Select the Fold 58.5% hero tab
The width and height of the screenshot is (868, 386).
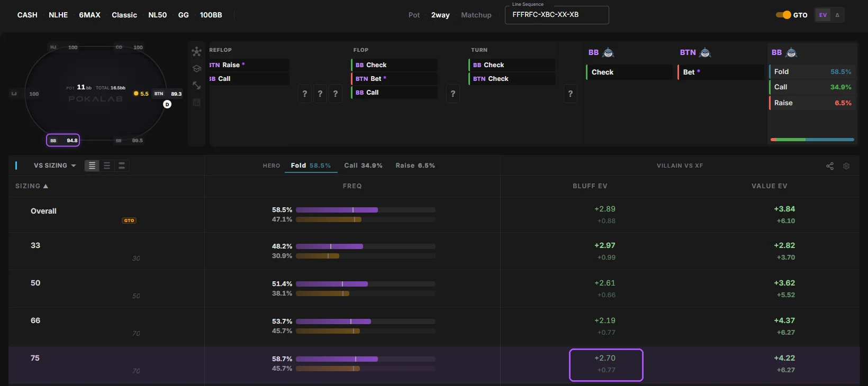click(x=311, y=166)
